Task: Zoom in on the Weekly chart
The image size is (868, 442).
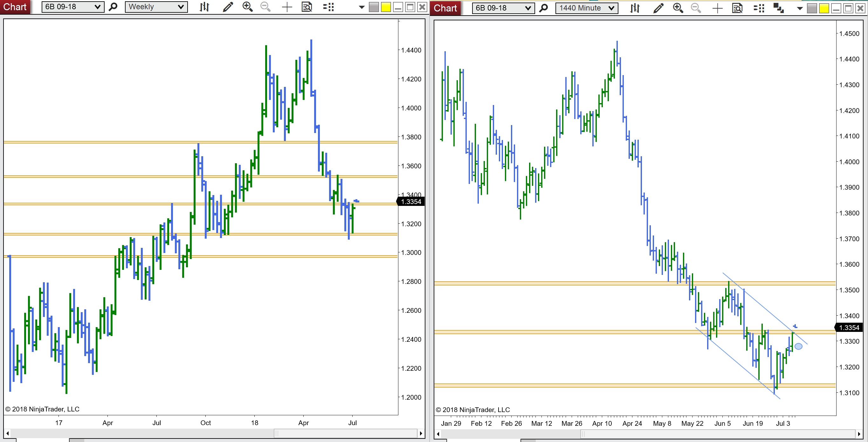Action: 248,7
